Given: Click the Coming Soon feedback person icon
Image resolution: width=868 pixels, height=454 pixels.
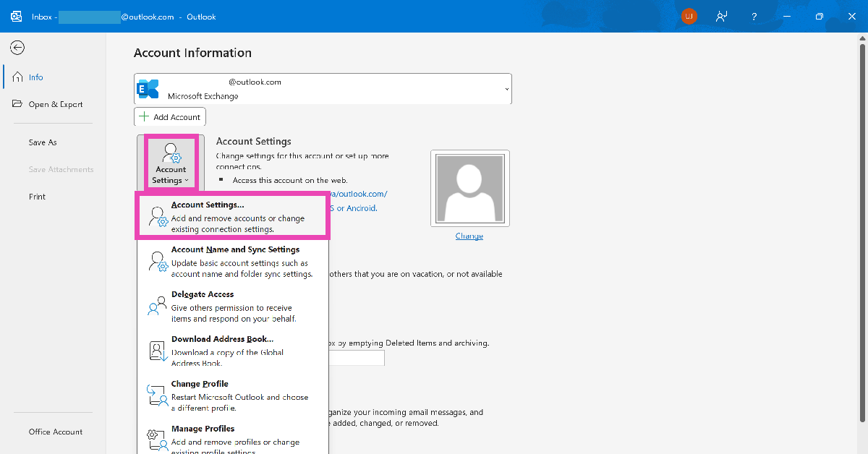Looking at the screenshot, I should [721, 16].
